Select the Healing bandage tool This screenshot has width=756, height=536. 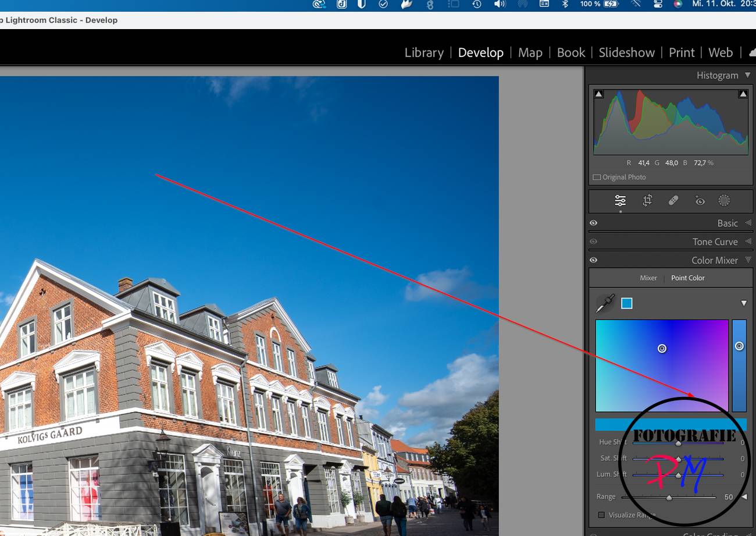pos(673,200)
